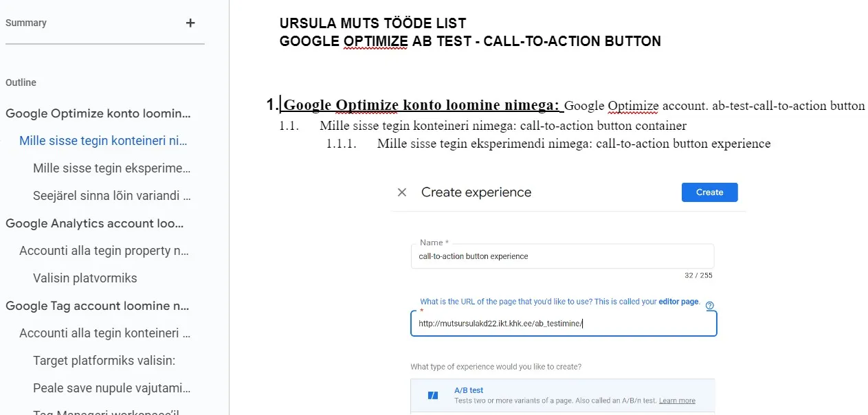This screenshot has height=415, width=868.
Task: Select 'Seejärel sinna lõin variandi' outline entry
Action: click(112, 196)
